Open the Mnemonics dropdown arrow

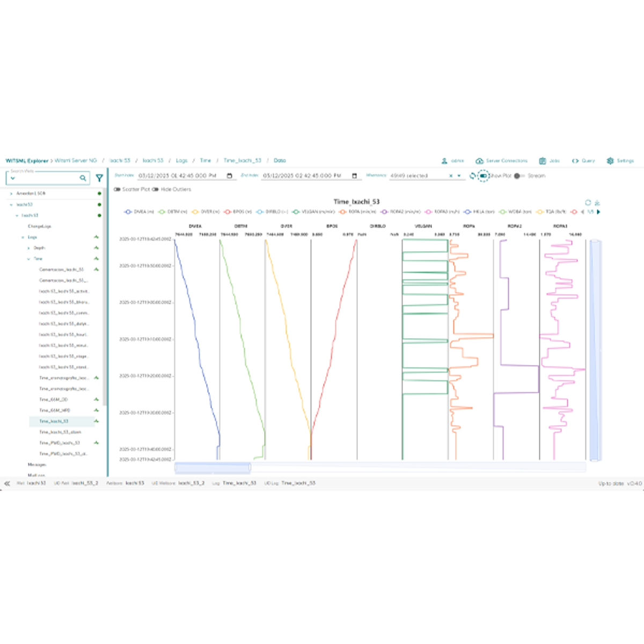[x=459, y=175]
